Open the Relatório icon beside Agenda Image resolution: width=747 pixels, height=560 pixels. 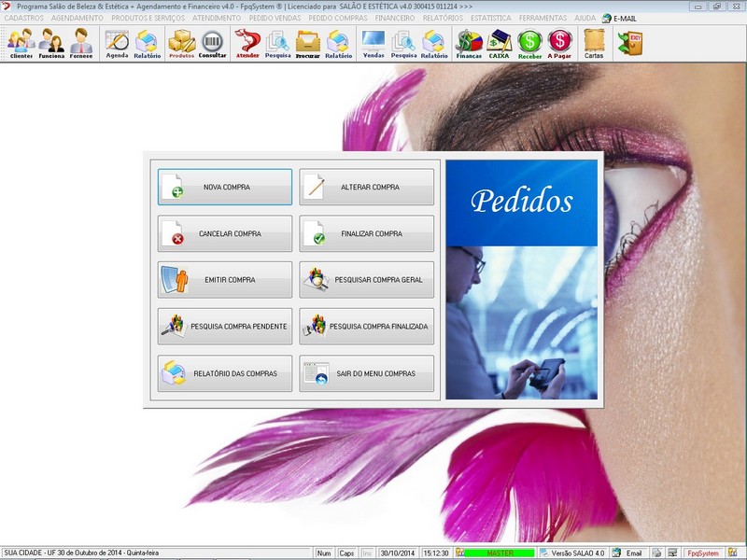point(148,43)
